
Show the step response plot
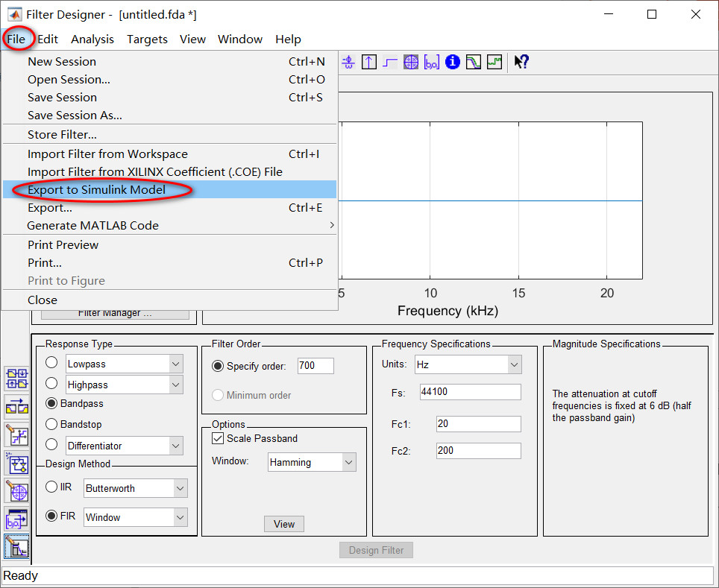pos(390,62)
